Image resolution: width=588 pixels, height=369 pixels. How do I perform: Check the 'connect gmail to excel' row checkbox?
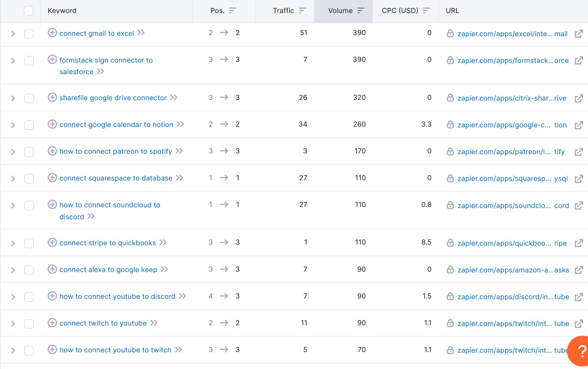[x=29, y=34]
